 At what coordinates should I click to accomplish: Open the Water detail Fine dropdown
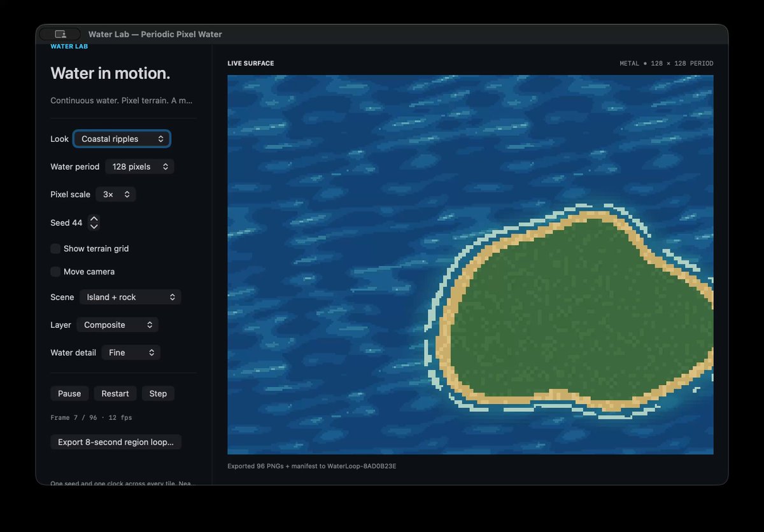(131, 353)
